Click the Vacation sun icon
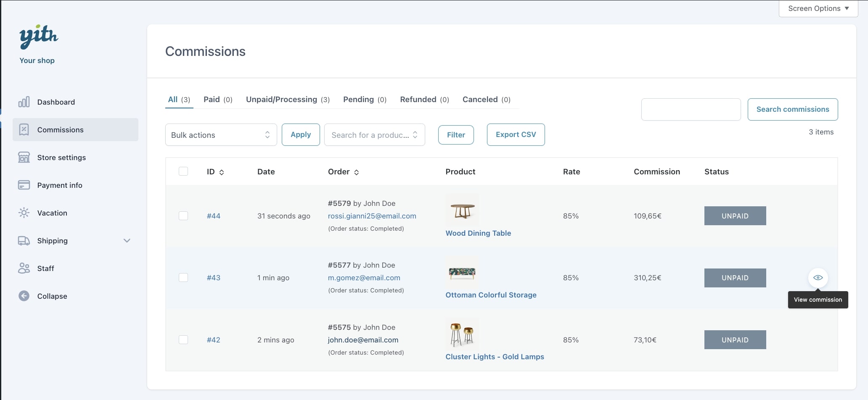Image resolution: width=868 pixels, height=400 pixels. [24, 213]
